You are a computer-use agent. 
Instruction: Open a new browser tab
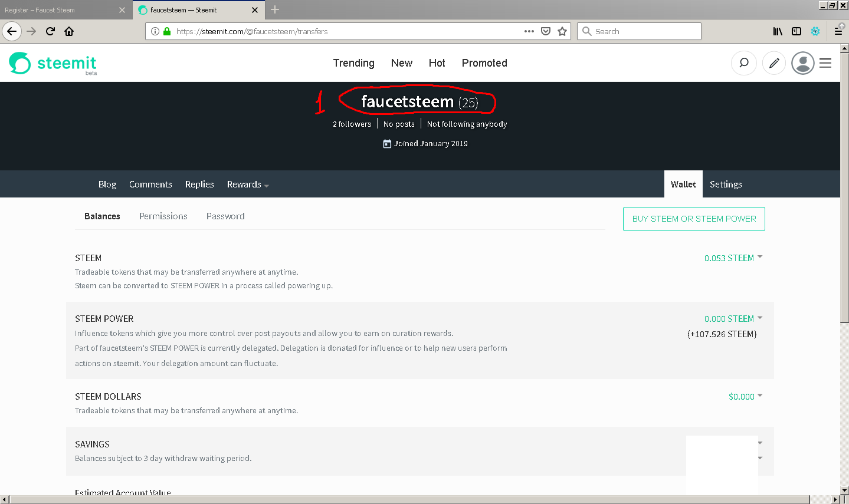coord(275,9)
